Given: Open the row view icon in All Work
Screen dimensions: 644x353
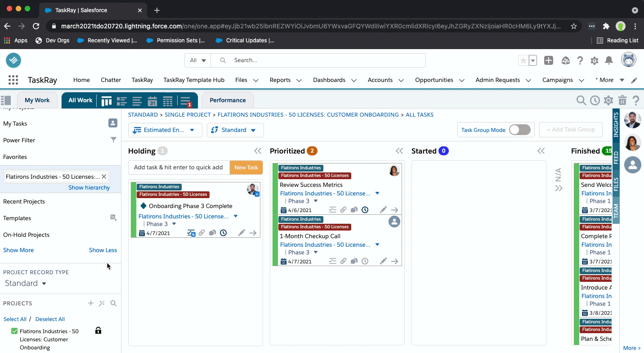Looking at the screenshot, I should [121, 100].
